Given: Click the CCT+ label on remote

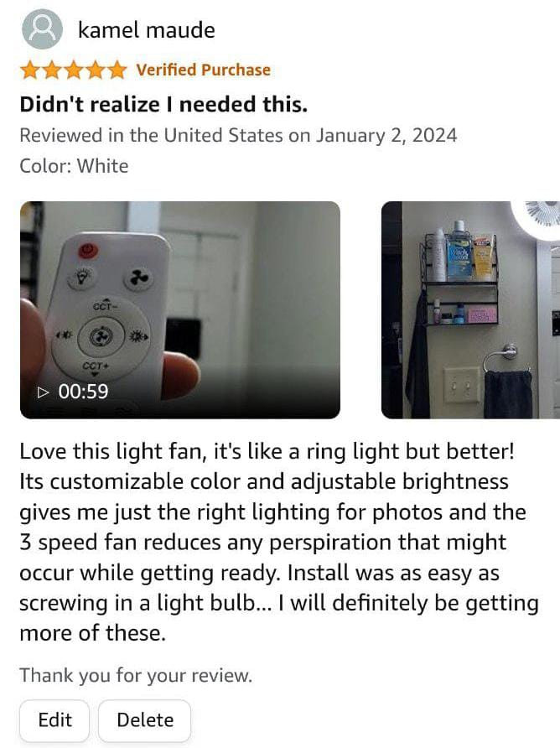Looking at the screenshot, I should 96,366.
